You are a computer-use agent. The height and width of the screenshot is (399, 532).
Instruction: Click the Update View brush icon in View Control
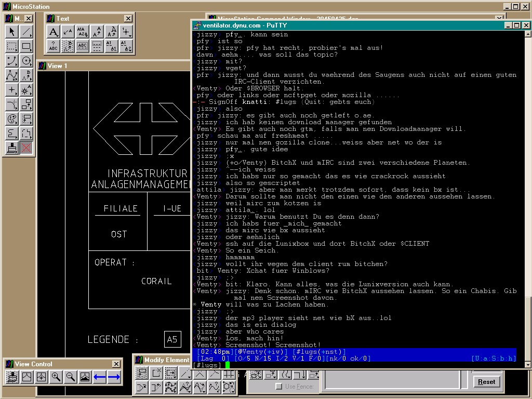click(x=12, y=377)
